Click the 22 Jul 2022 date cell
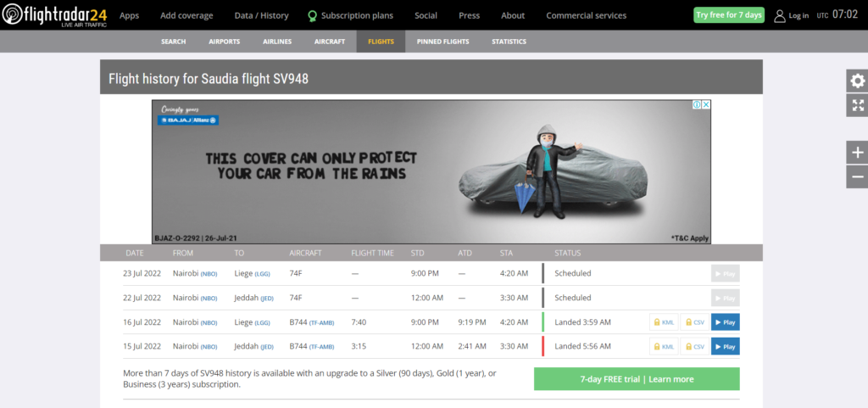Viewport: 868px width, 408px height. (x=142, y=298)
